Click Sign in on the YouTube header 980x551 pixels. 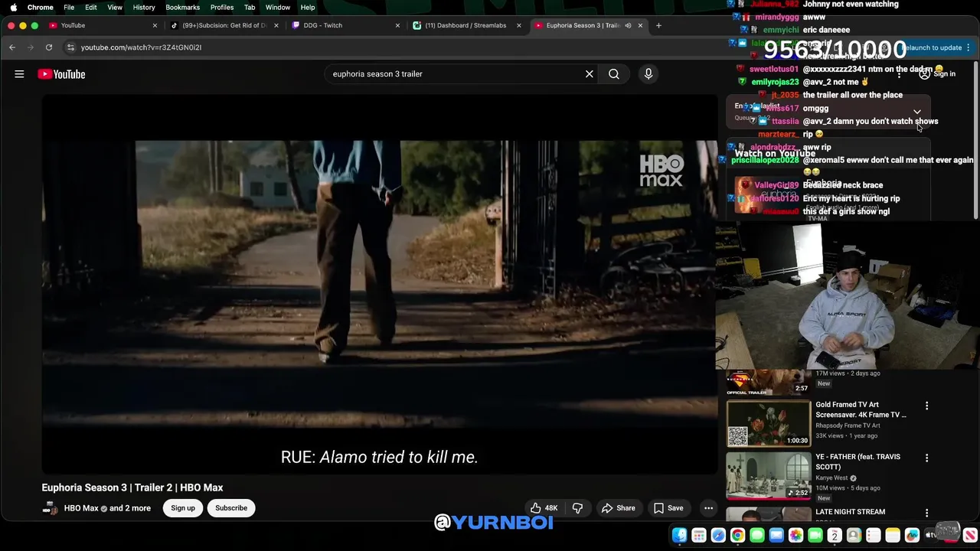937,74
